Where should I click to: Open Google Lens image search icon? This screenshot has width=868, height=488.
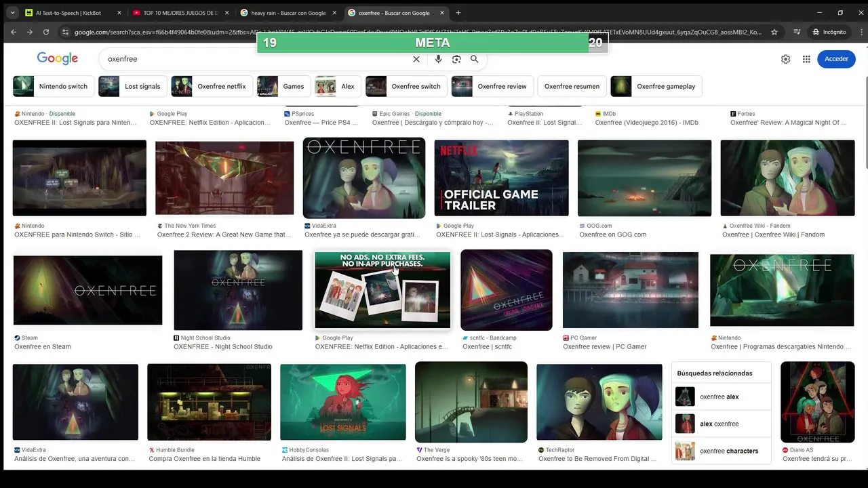[x=456, y=59]
